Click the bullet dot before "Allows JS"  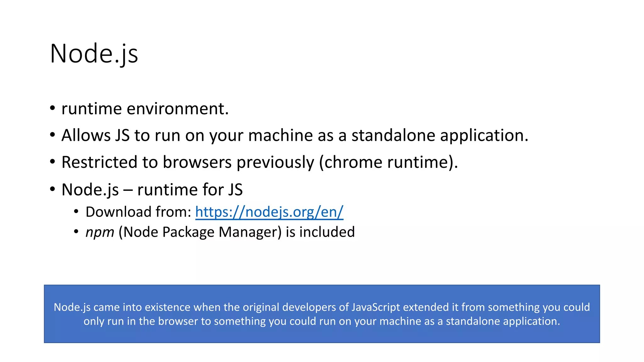click(x=53, y=135)
